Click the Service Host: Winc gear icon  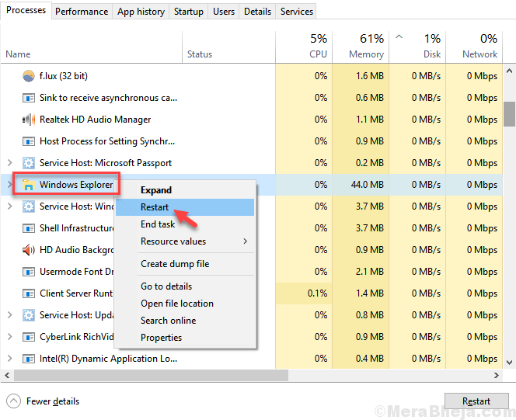29,207
